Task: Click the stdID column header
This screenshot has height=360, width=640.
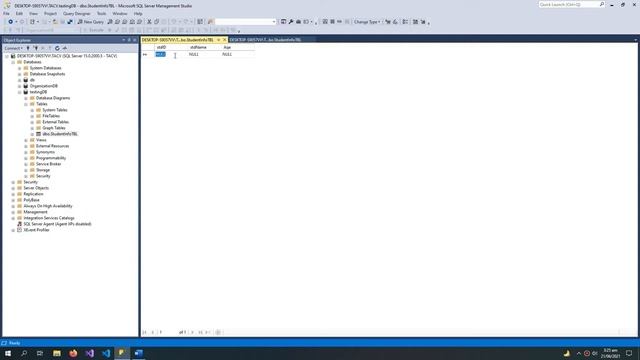Action: click(x=171, y=47)
